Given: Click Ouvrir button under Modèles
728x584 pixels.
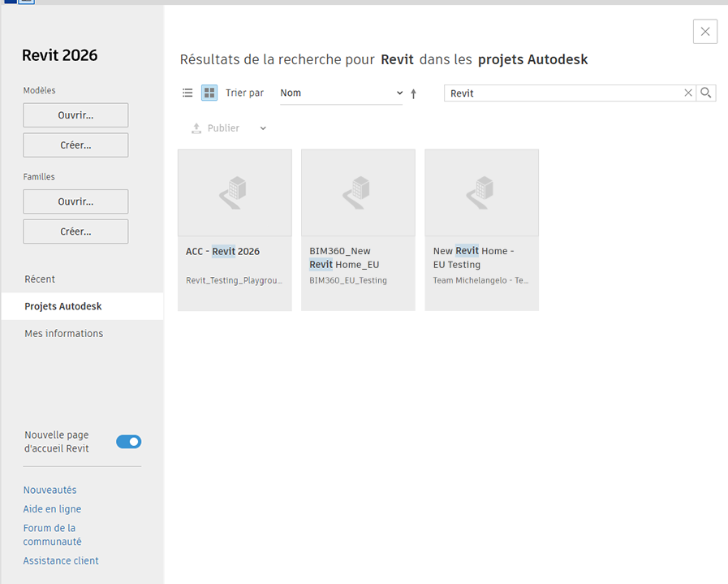Looking at the screenshot, I should [x=75, y=115].
